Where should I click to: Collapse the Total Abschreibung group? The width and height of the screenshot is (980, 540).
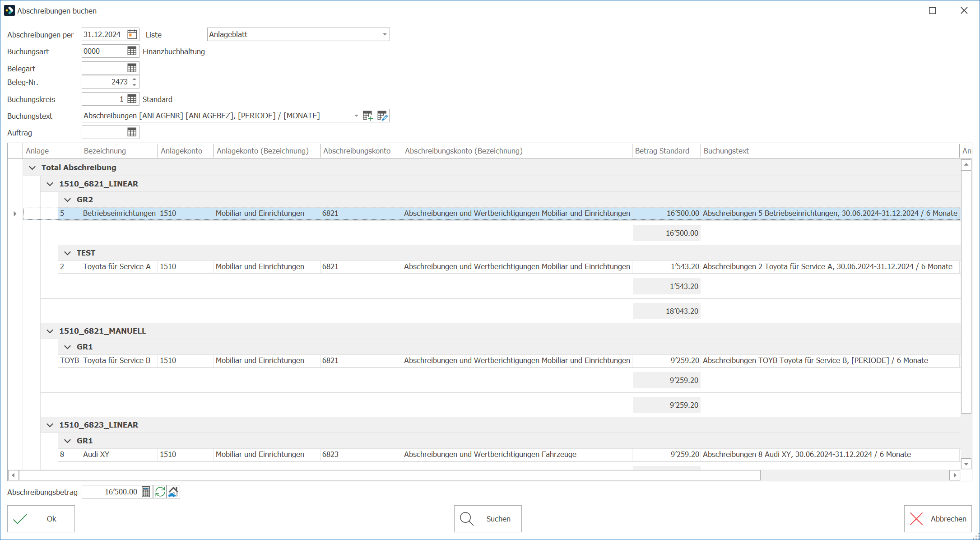(32, 168)
